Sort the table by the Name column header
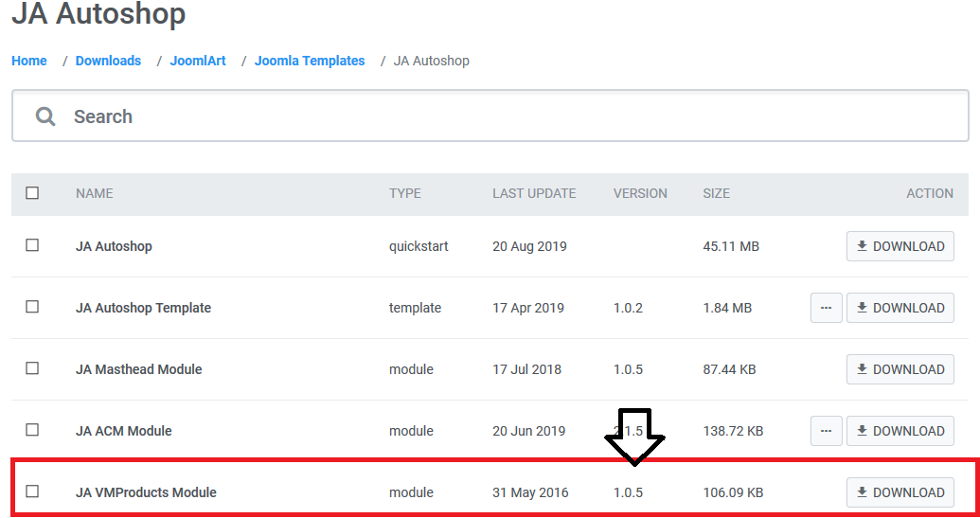The width and height of the screenshot is (980, 518). click(x=94, y=193)
